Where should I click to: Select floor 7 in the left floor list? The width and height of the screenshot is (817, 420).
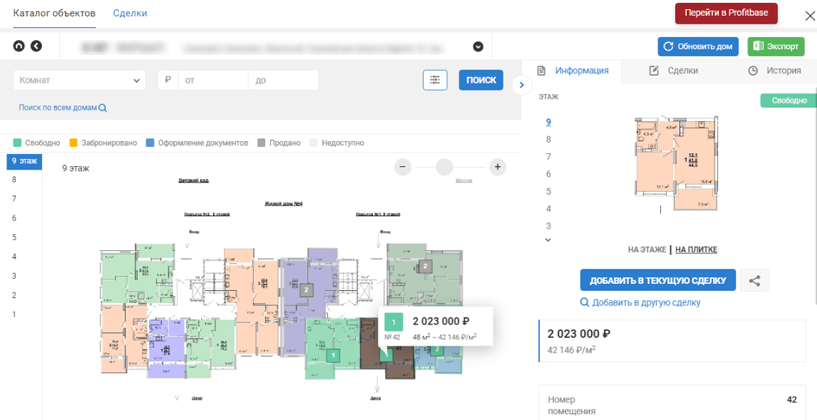(14, 199)
